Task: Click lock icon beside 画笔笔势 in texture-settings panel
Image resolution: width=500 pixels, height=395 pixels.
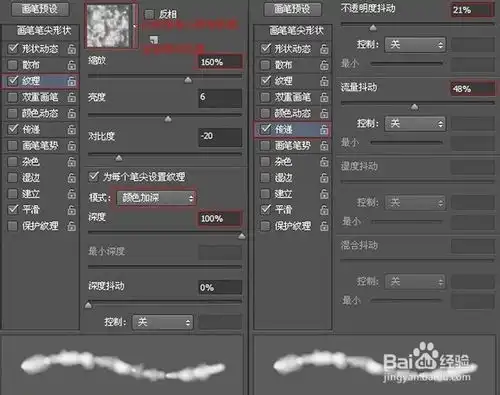Action: click(x=72, y=146)
